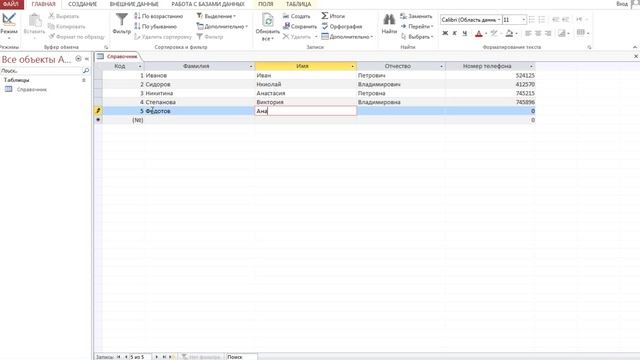Click the Вырезать cut command

64,16
